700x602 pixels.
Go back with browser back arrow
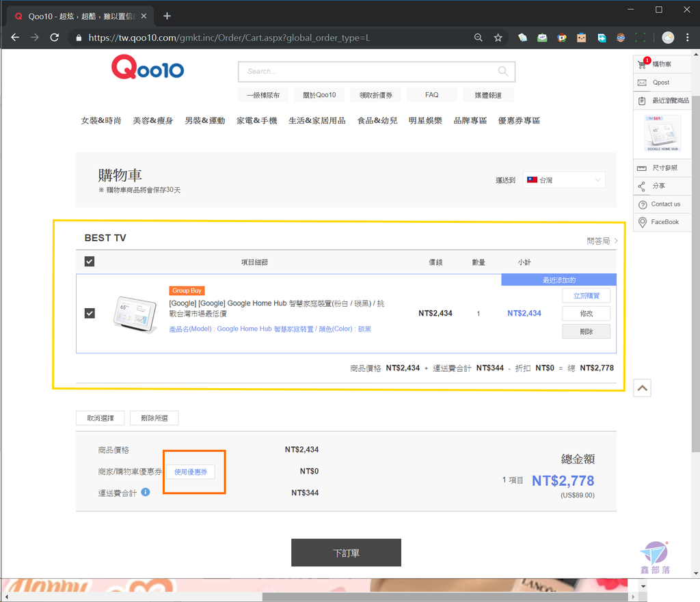[x=15, y=38]
